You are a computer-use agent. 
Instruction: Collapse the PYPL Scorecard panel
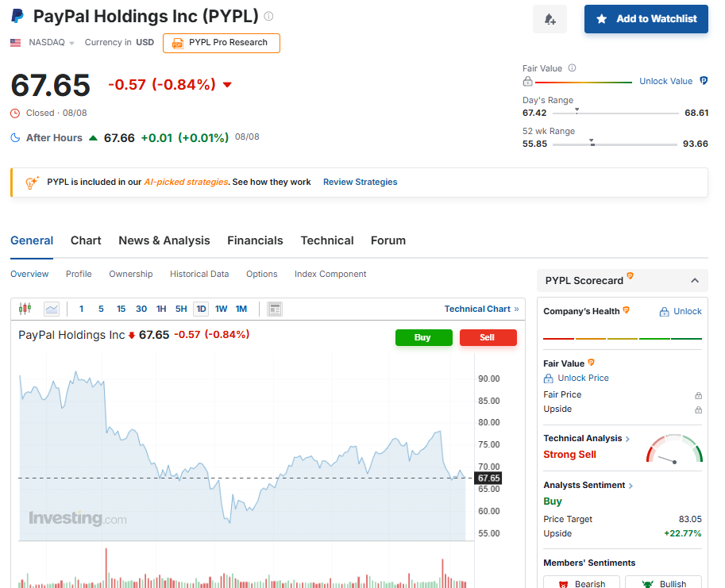pos(695,280)
